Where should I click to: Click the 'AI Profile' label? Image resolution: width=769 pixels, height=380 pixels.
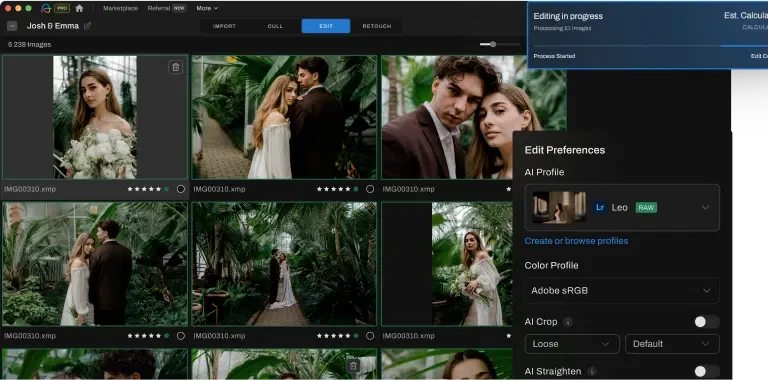544,172
